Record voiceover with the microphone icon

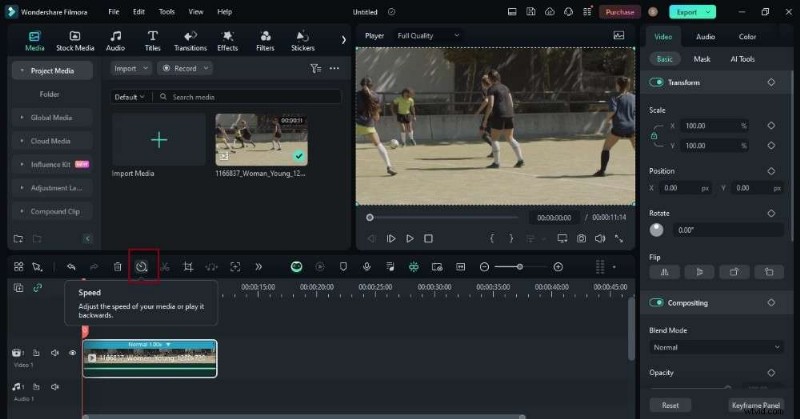[366, 266]
